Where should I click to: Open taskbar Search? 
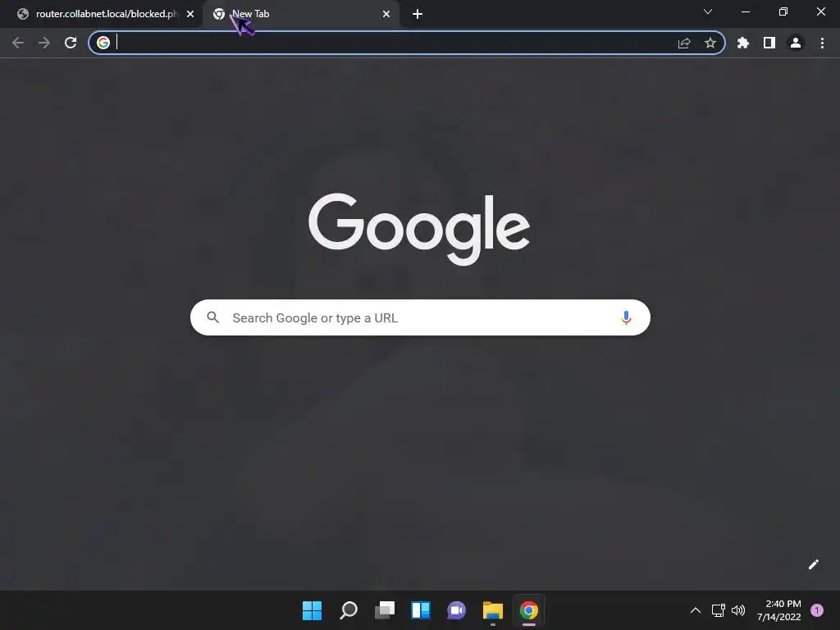point(348,610)
